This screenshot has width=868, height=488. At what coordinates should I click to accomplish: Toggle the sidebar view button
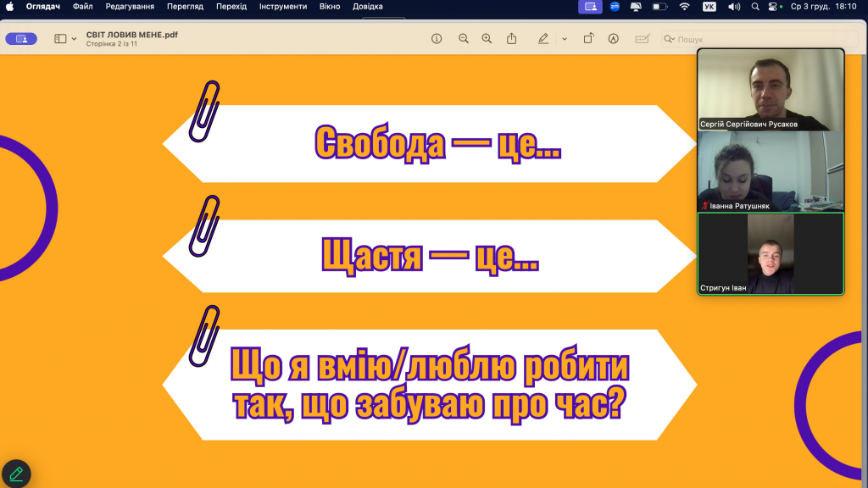coord(60,39)
